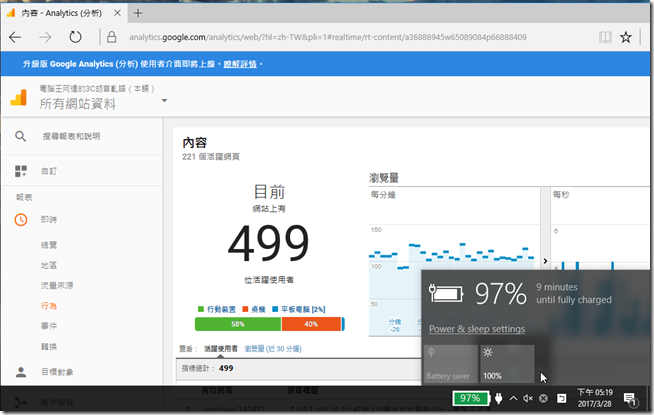Click the 平板電腦 [2%] legend entry
Viewport: 654px width, 415px height.
click(299, 309)
